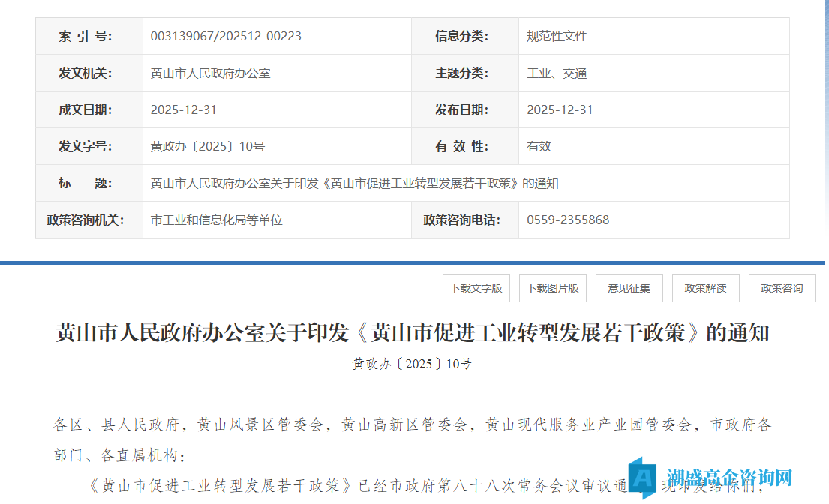
Task: Click the "下载文字版" button
Action: (476, 287)
